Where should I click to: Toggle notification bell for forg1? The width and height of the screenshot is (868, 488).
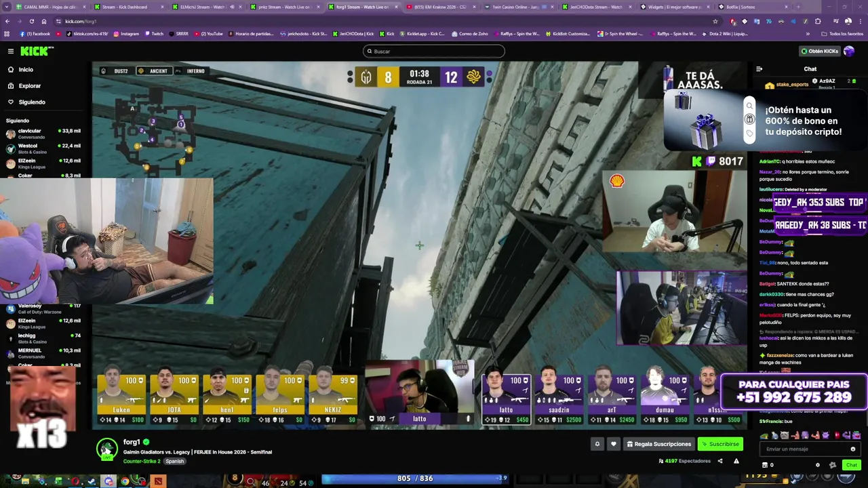pyautogui.click(x=597, y=444)
